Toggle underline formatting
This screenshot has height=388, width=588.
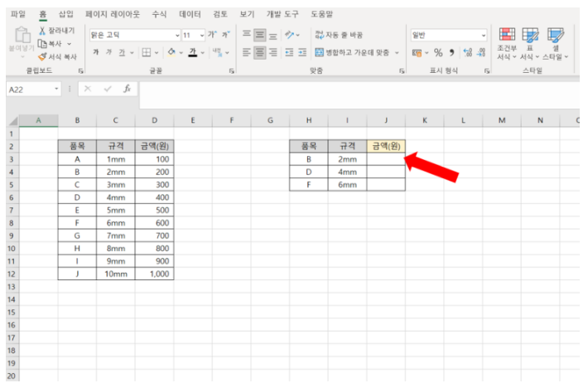tap(122, 52)
